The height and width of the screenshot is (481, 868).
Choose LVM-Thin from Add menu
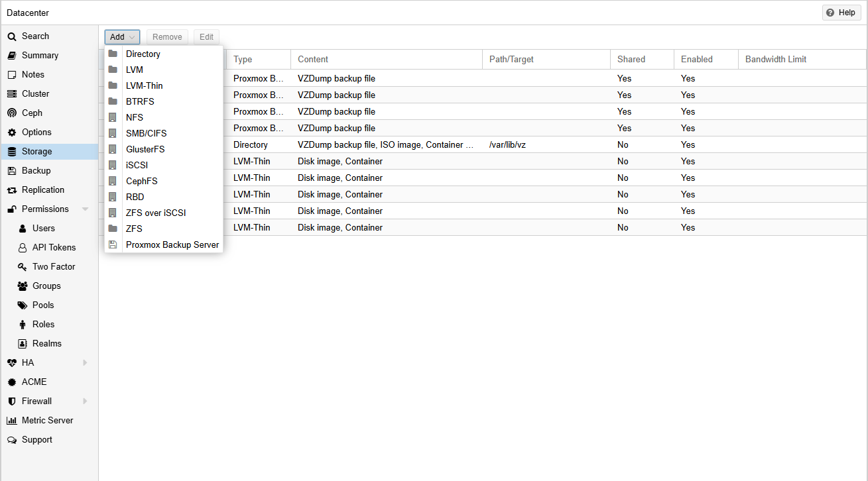tap(144, 86)
